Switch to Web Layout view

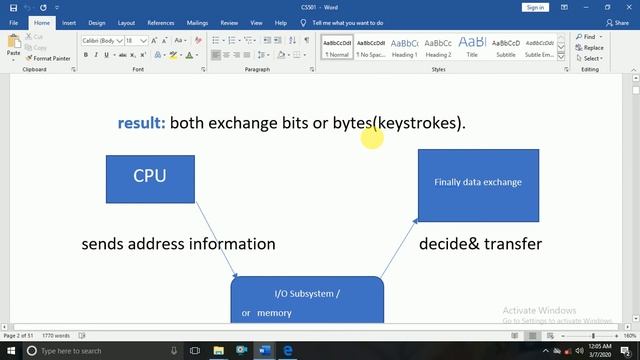click(550, 336)
